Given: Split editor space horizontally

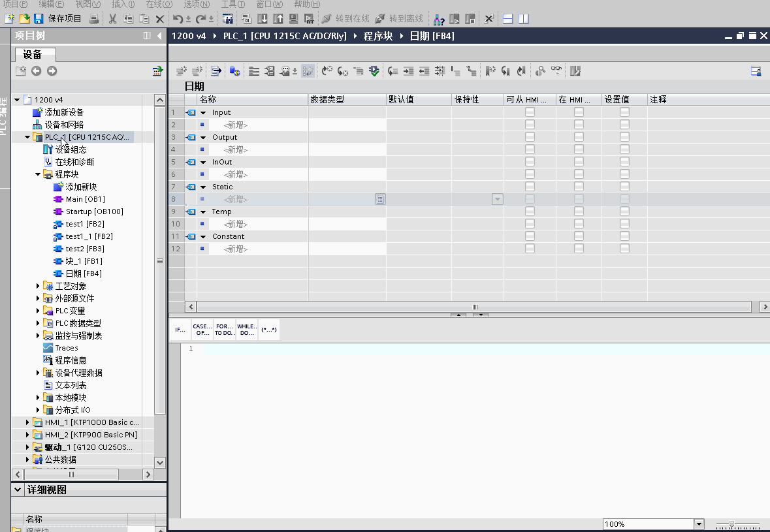Looking at the screenshot, I should point(508,19).
